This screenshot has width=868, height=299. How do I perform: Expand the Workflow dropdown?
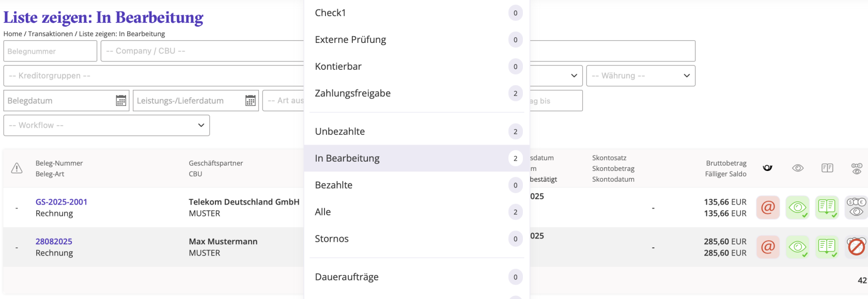(106, 125)
